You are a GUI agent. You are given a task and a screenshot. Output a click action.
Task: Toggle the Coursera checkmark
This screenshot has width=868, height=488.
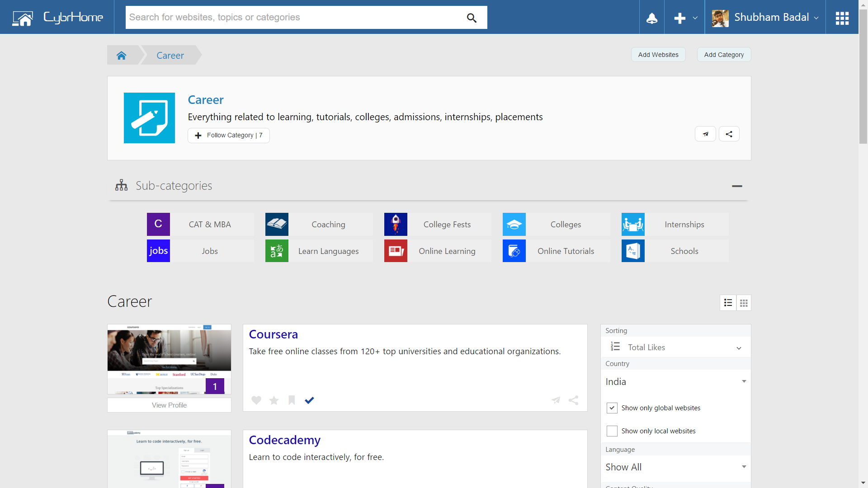(309, 400)
